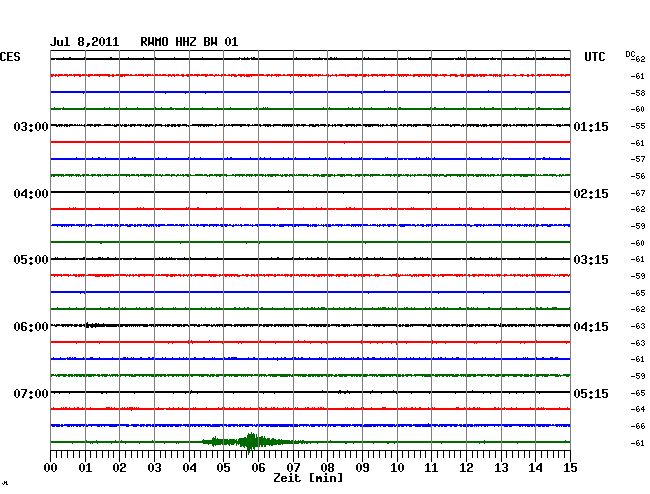Image resolution: width=650 pixels, height=494 pixels.
Task: Click the date label 'Jul 8,2011'
Action: 85,42
